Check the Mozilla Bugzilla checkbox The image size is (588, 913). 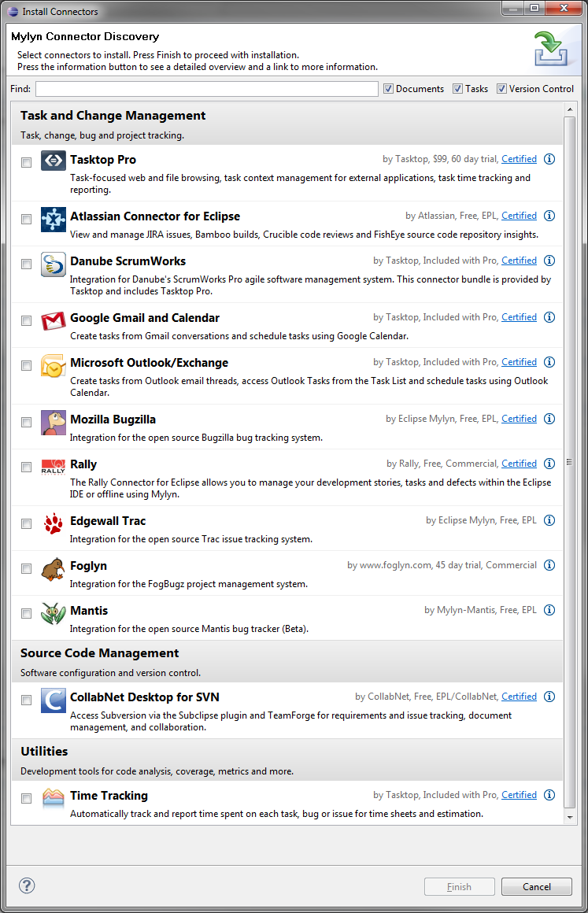point(26,422)
